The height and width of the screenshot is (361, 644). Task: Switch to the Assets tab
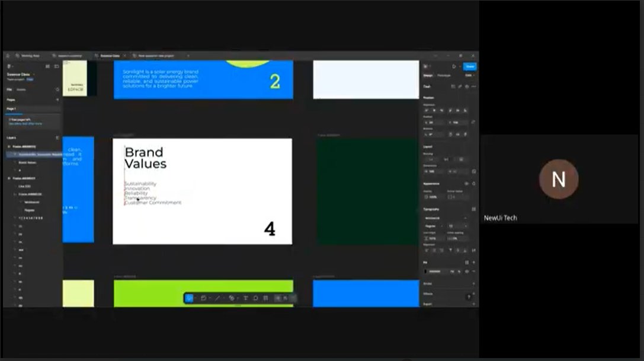pos(21,90)
